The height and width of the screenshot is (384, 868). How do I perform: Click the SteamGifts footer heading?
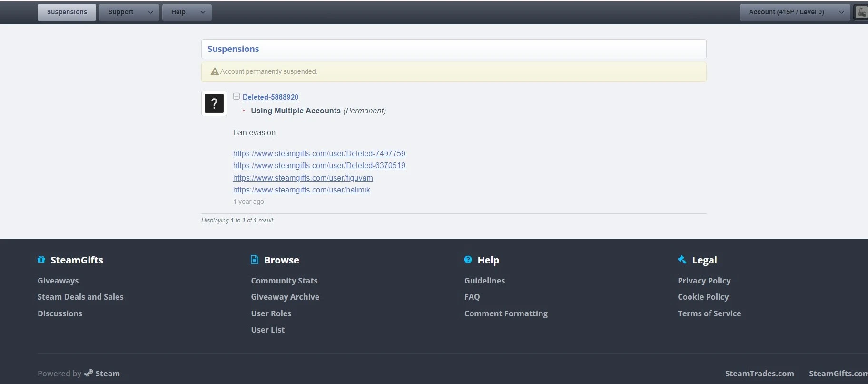pyautogui.click(x=77, y=260)
